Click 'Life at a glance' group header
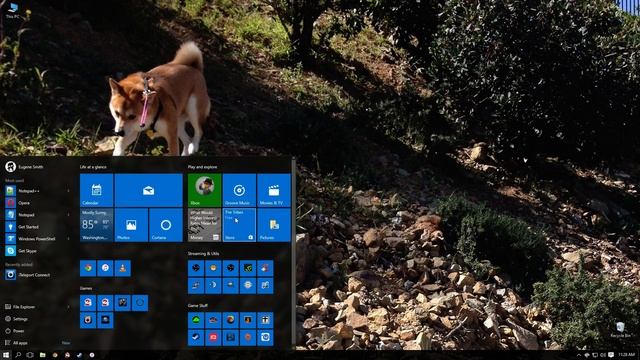 93,167
